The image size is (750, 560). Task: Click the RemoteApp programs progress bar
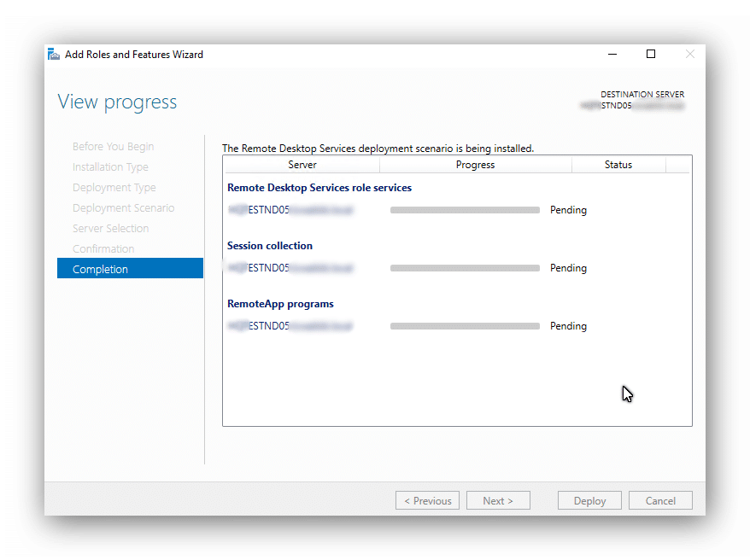click(x=465, y=326)
